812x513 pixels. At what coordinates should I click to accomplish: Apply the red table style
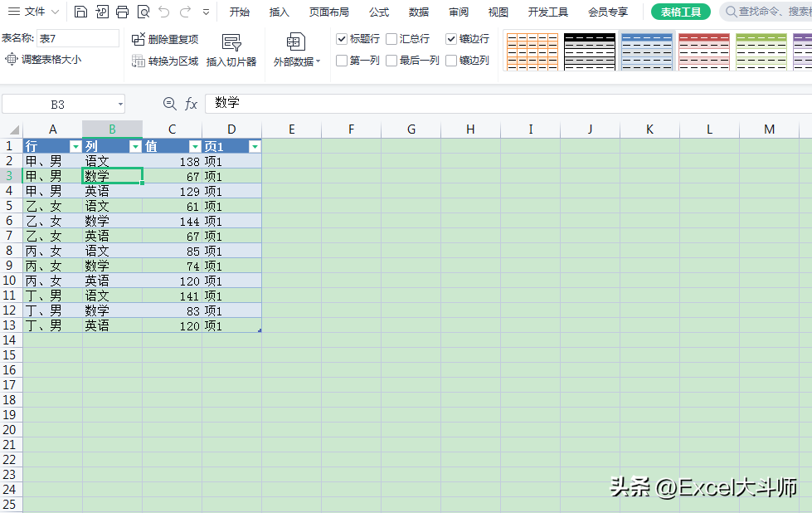click(704, 51)
